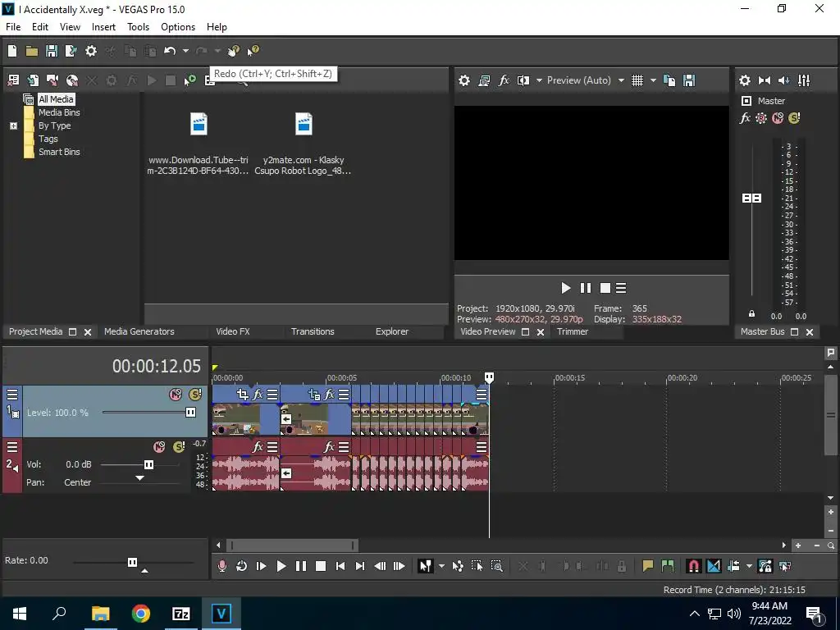This screenshot has width=840, height=630.
Task: Change Master automation settings icon
Action: 761,118
